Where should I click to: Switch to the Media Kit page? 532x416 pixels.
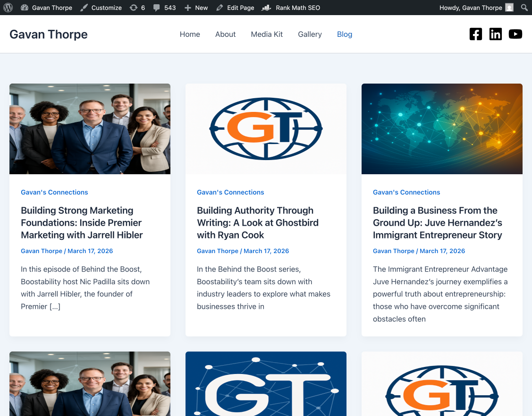pos(266,34)
